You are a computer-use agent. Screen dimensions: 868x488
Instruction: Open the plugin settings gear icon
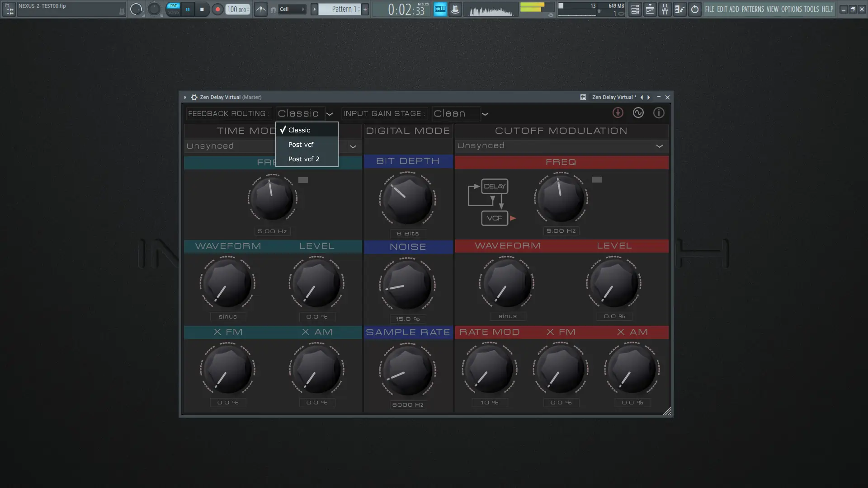click(194, 97)
